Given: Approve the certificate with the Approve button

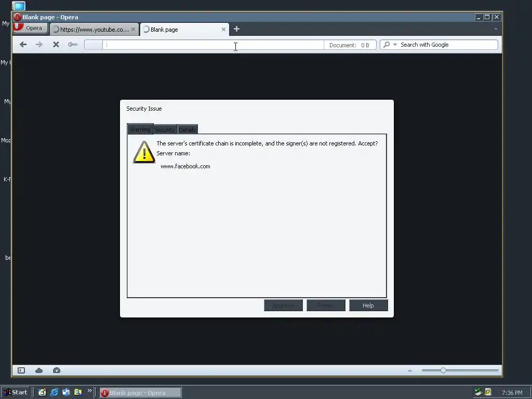Looking at the screenshot, I should click(283, 305).
